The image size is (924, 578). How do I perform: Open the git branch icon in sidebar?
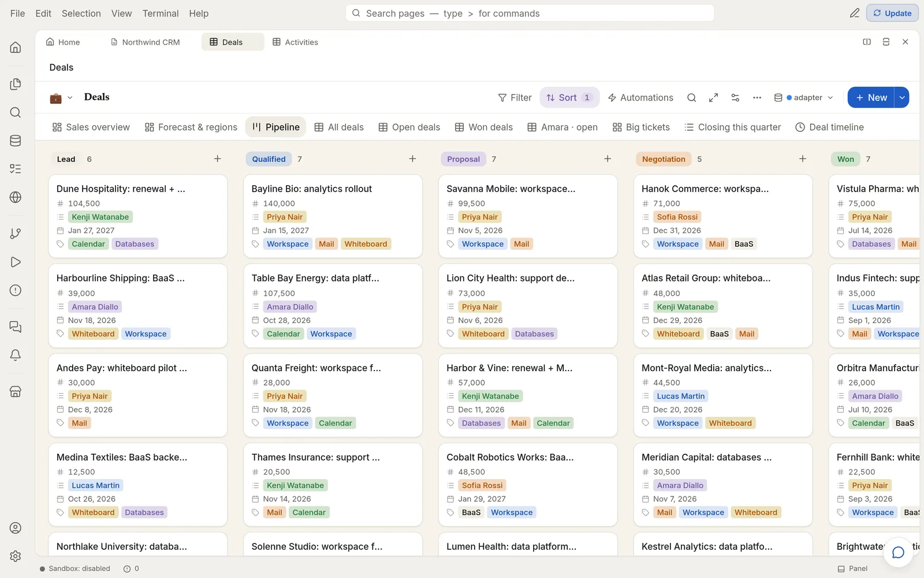coord(16,234)
